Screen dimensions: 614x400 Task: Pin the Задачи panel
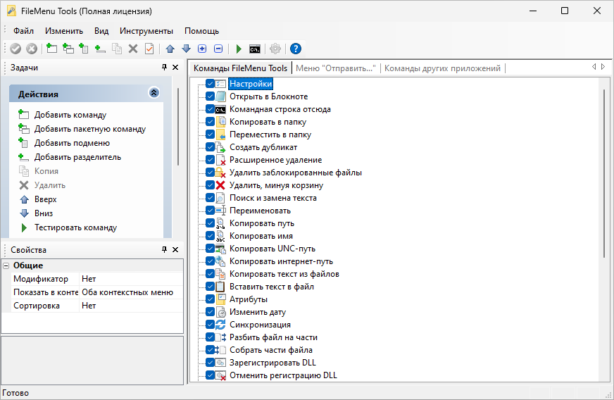[x=164, y=67]
